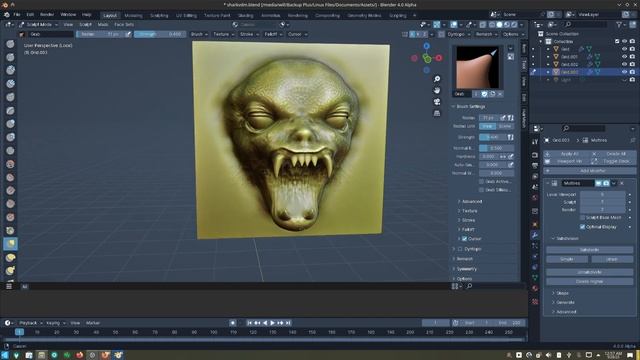
Task: Open the Sculpt Mode dropdown
Action: click(38, 24)
